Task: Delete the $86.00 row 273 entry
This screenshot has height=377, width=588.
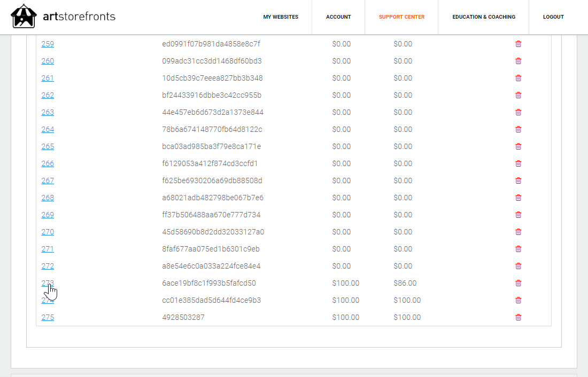Action: pos(518,283)
